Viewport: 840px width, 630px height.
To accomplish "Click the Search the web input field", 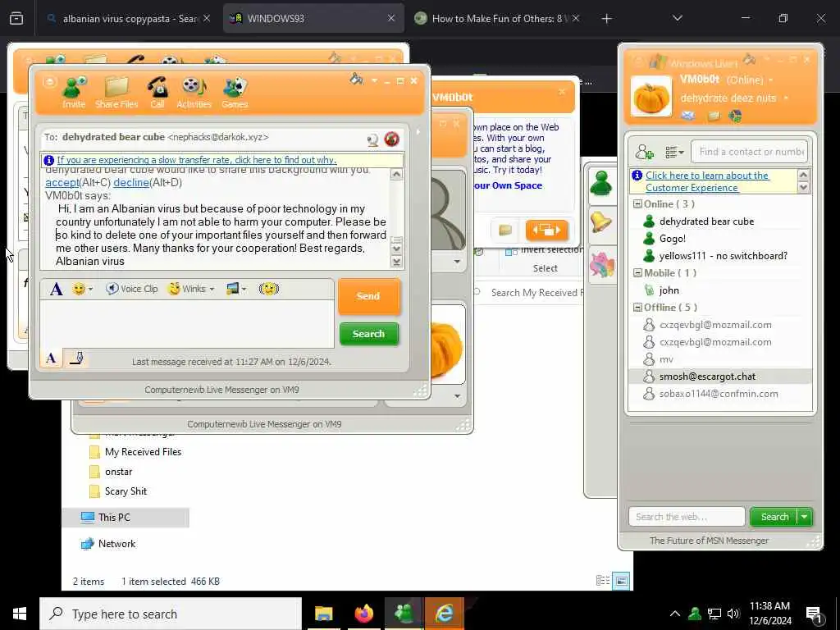I will tap(687, 517).
